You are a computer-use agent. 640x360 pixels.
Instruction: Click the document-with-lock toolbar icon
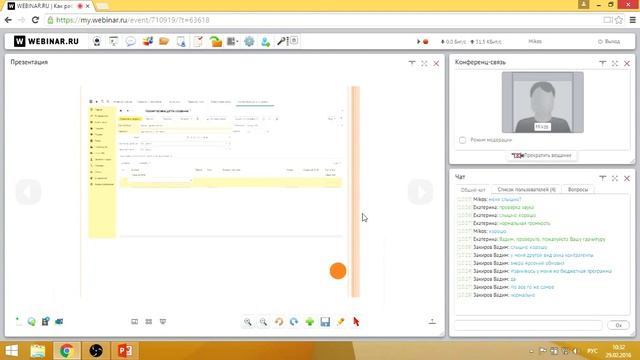tap(181, 41)
